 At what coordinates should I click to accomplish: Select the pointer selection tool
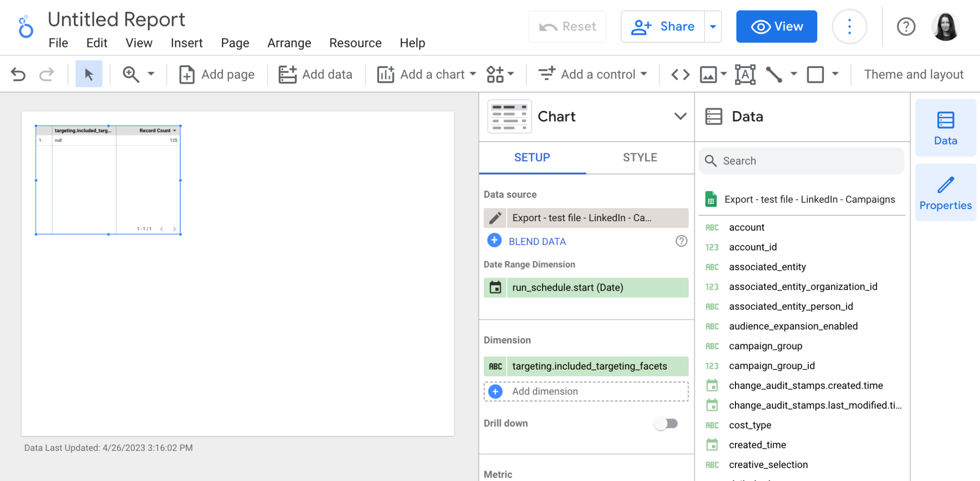click(x=89, y=74)
